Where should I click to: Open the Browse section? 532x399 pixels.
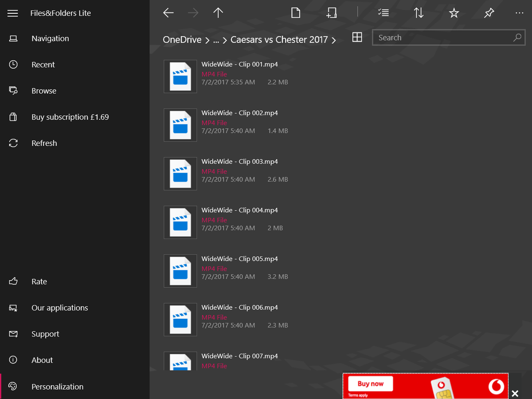coord(43,90)
